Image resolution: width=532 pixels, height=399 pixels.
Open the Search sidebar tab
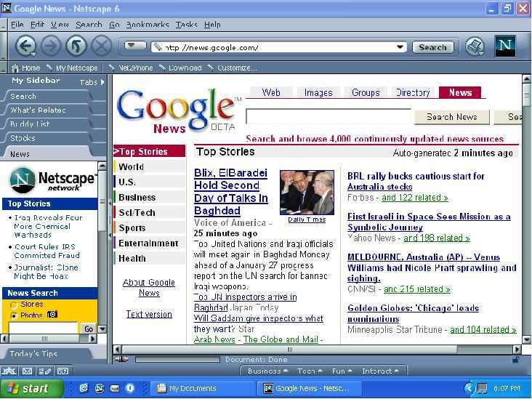(x=47, y=97)
